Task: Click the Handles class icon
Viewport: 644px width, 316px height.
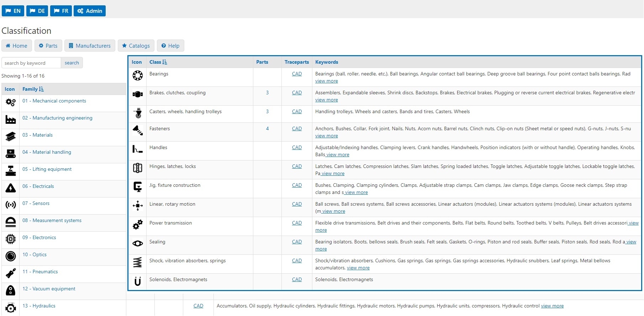Action: 138,149
